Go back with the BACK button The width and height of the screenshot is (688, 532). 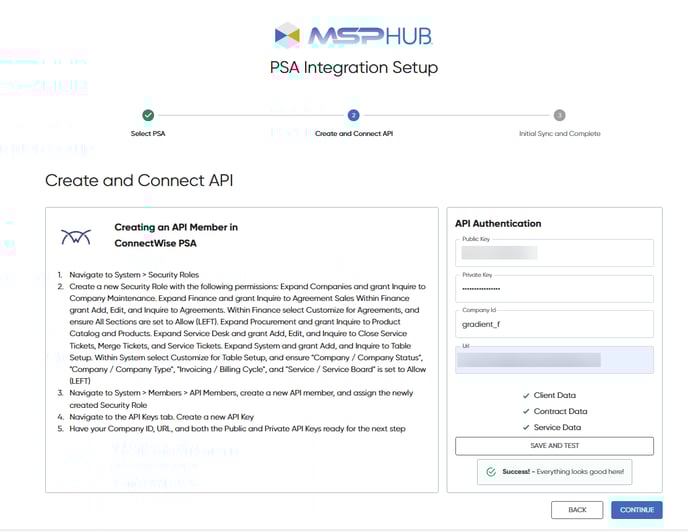(x=577, y=510)
